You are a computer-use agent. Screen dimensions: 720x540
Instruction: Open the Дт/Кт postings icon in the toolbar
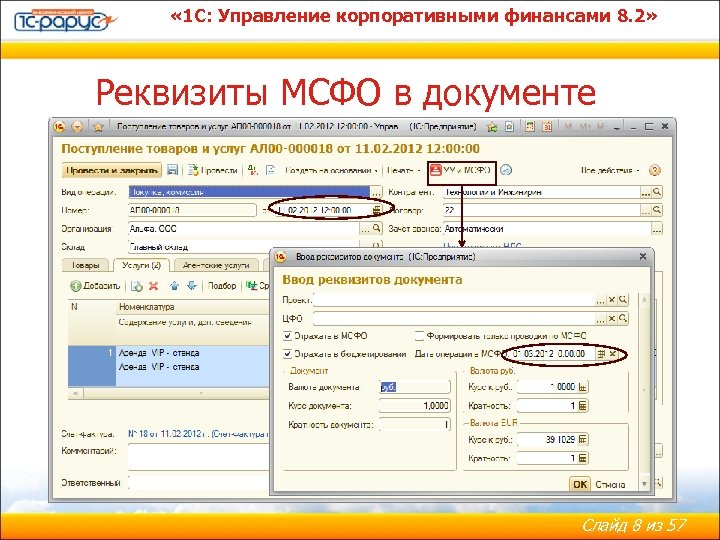pos(253,170)
